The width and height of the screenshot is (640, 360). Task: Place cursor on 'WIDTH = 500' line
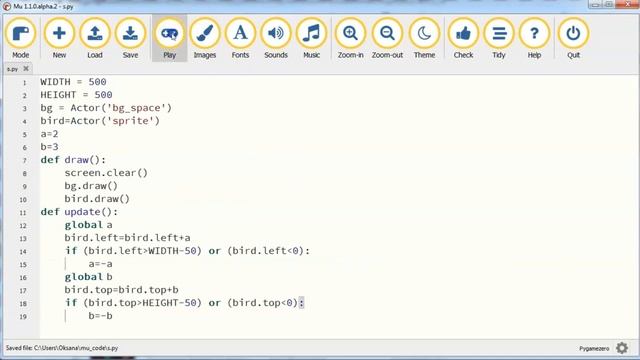[x=73, y=82]
